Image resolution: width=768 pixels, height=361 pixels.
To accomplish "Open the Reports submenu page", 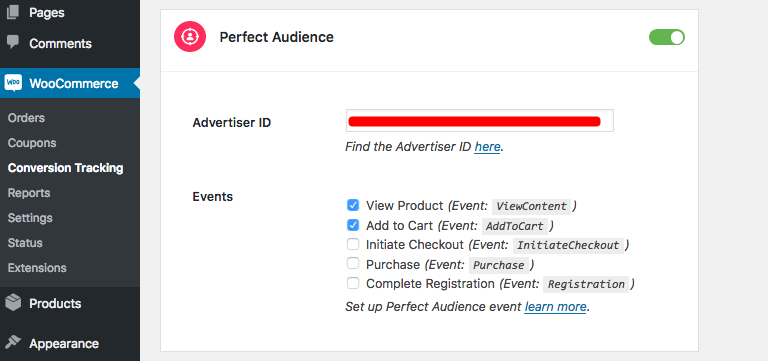I will pyautogui.click(x=29, y=193).
